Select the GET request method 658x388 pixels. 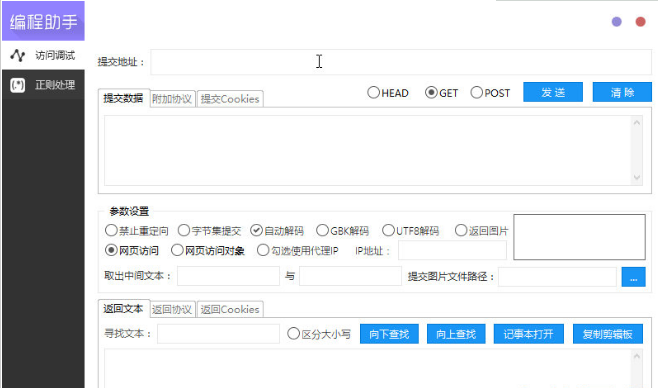point(441,93)
